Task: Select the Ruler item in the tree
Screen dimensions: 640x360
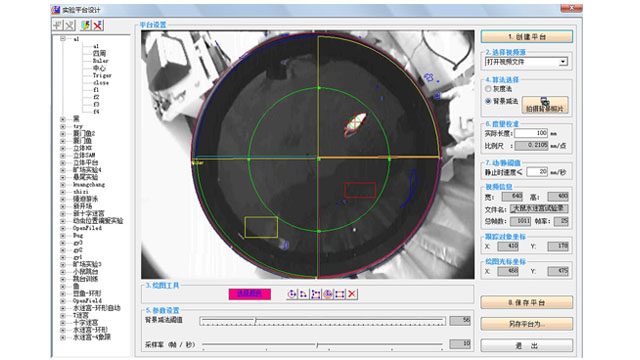Action: (x=100, y=61)
